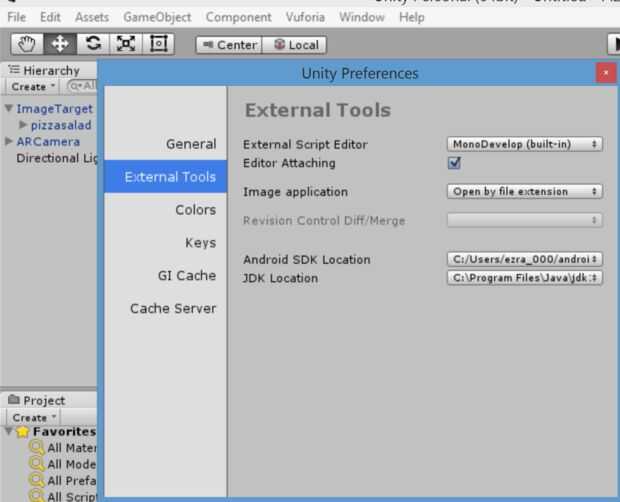Switch to Cache Server preferences section
Image resolution: width=620 pixels, height=502 pixels.
pos(166,308)
